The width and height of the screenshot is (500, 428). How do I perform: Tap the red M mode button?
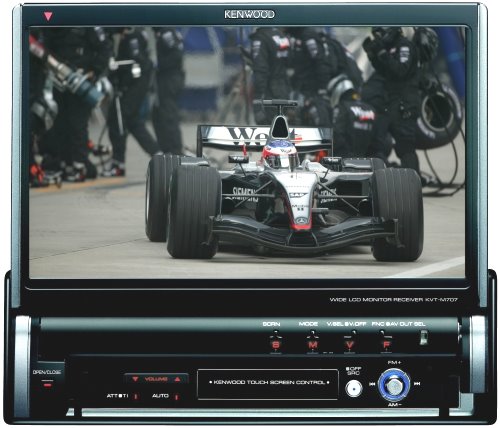[312, 345]
